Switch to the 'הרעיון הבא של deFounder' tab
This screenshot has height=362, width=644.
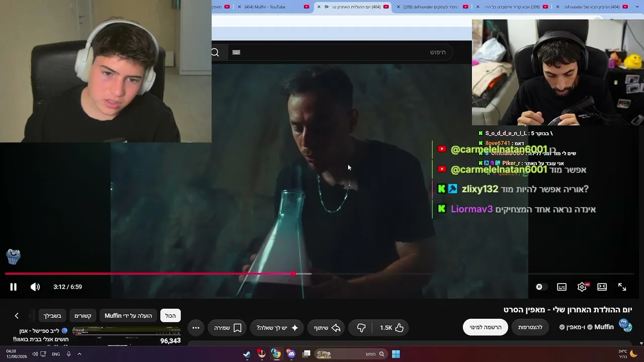[x=591, y=7]
